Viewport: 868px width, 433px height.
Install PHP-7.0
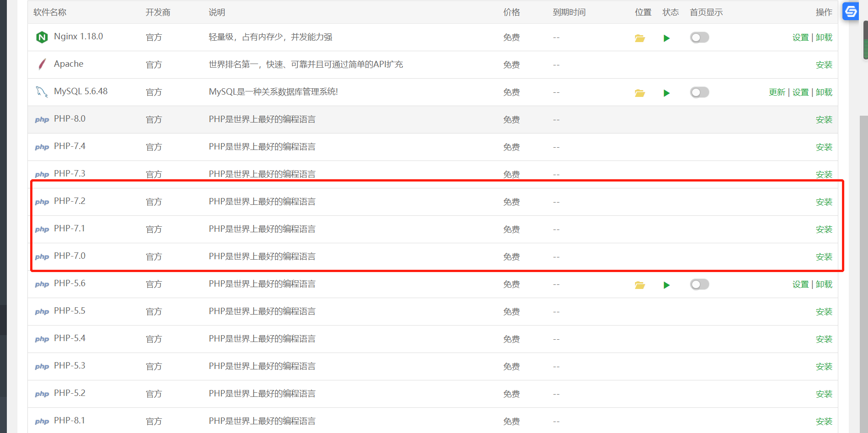click(824, 257)
